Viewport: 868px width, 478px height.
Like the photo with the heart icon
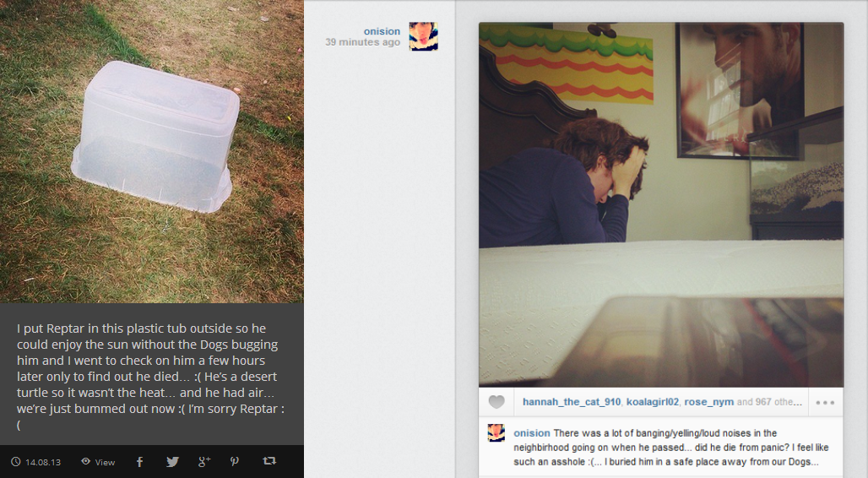(496, 402)
